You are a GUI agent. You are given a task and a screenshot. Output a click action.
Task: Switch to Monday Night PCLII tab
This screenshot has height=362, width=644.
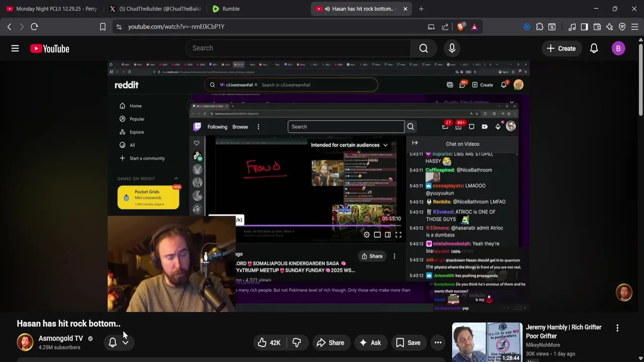click(51, 9)
